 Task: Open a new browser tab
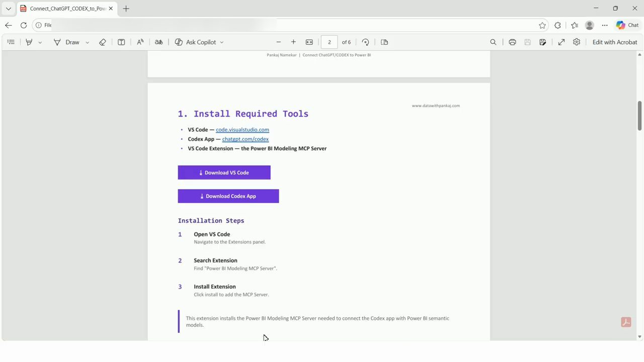[126, 9]
